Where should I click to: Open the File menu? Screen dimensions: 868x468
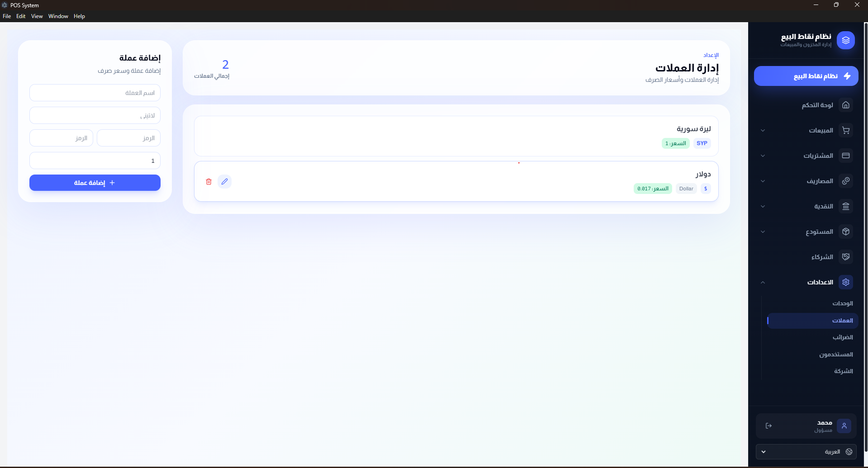[x=7, y=16]
